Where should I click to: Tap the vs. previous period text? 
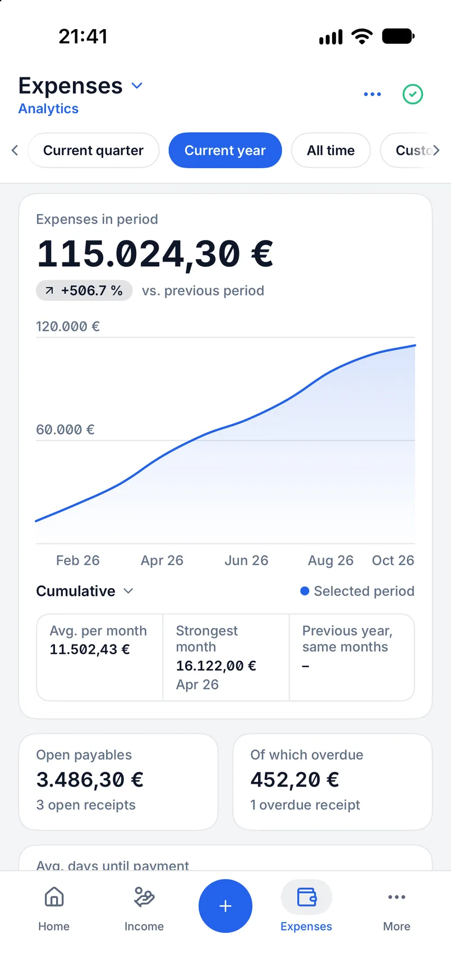click(203, 290)
